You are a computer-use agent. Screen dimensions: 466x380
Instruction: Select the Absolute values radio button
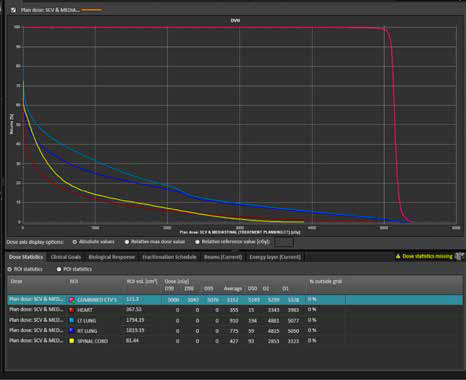coord(75,242)
